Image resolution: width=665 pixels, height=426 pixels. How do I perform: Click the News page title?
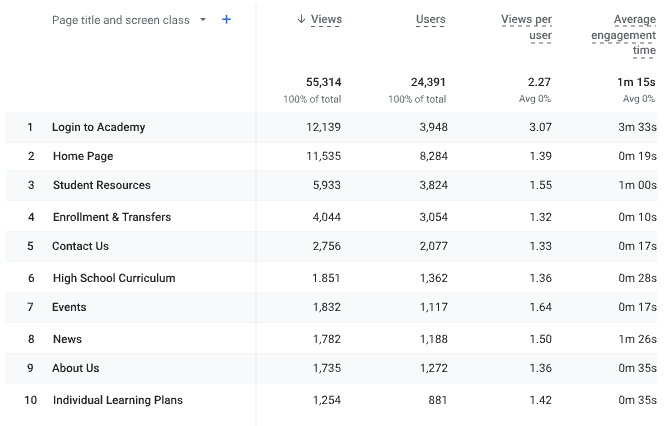pos(67,339)
